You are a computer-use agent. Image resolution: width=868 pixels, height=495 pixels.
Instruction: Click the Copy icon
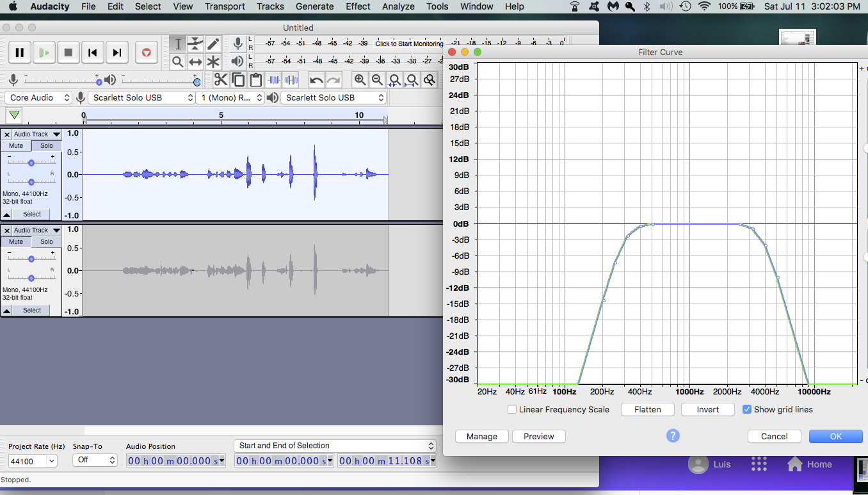pos(238,79)
